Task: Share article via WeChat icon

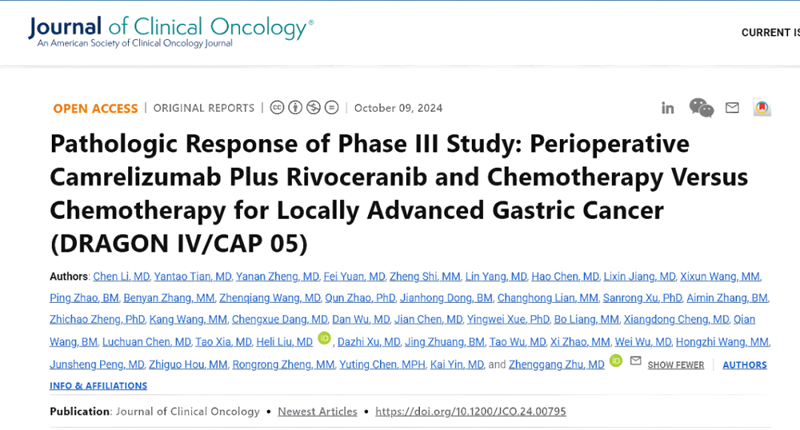Action: pos(701,108)
